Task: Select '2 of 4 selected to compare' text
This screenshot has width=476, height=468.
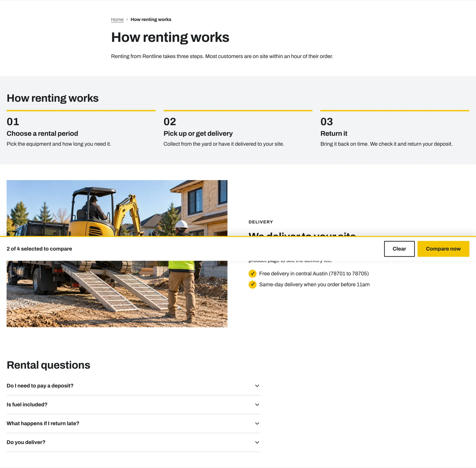Action: (x=39, y=249)
